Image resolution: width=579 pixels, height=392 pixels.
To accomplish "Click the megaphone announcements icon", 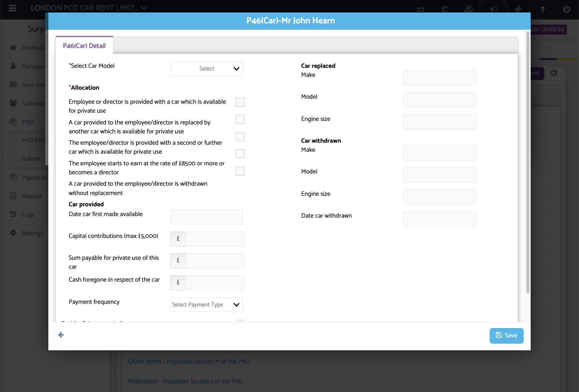I will (x=494, y=9).
